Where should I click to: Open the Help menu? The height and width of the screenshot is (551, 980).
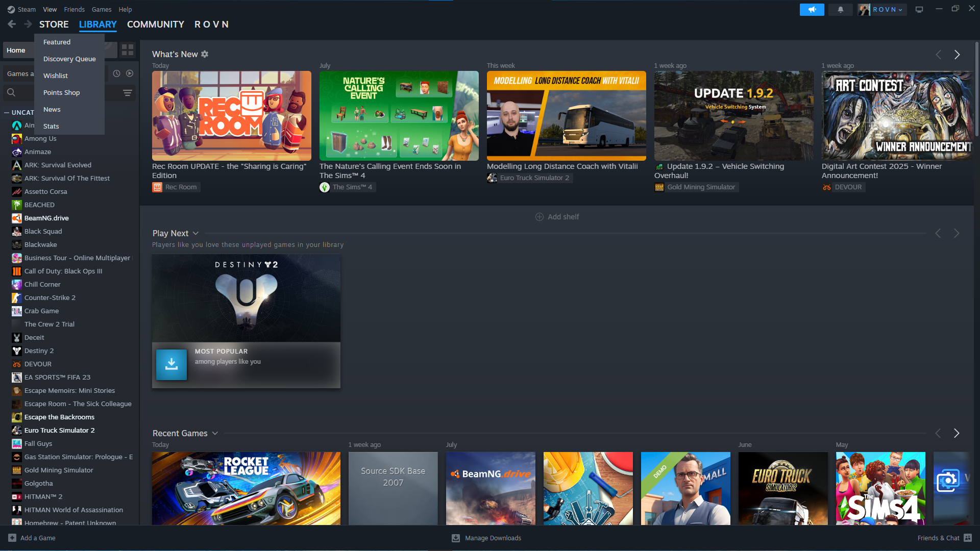125,9
